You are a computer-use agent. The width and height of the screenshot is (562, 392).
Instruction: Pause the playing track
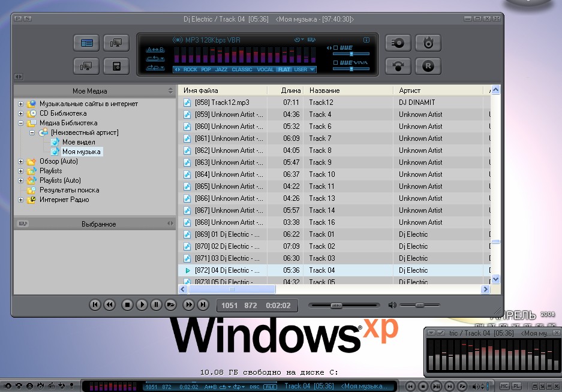click(156, 305)
